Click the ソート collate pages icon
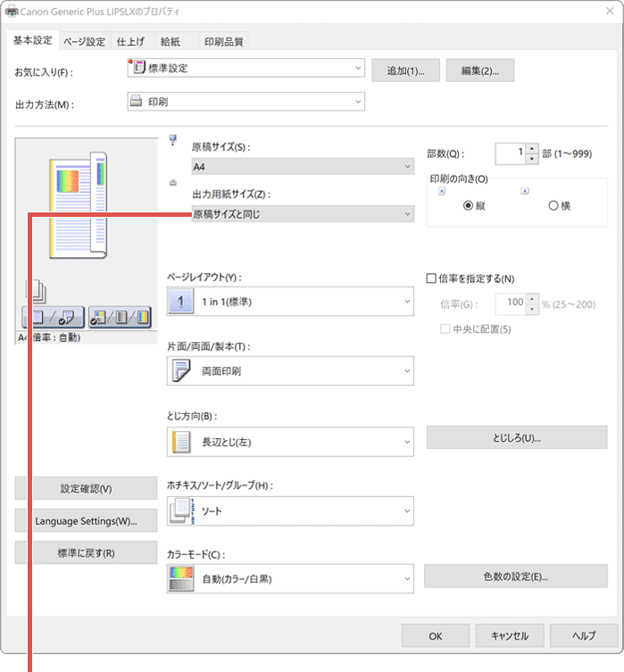Viewport: 624px width, 672px height. pos(182,510)
